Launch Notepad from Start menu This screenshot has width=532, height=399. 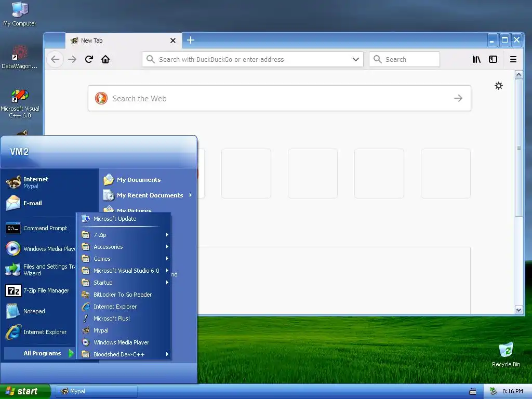pyautogui.click(x=40, y=311)
